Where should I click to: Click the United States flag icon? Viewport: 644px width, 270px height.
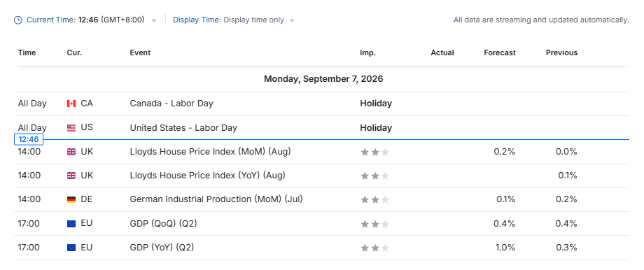(x=71, y=127)
